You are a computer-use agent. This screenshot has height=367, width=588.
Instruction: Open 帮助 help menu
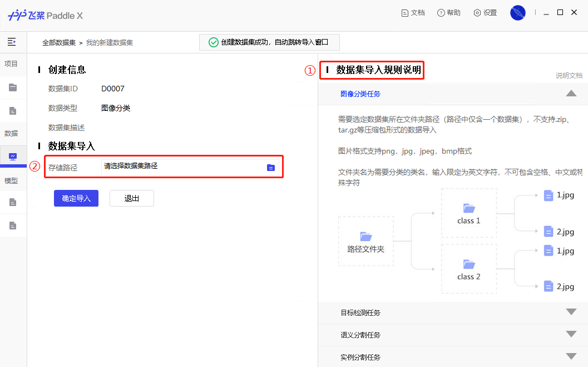(448, 13)
